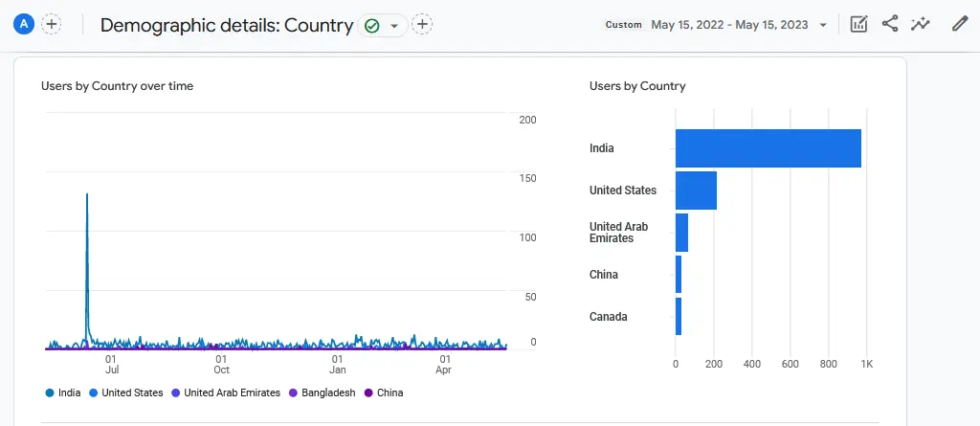Click the 'Users by Country over time' heading
Image resolution: width=980 pixels, height=426 pixels.
(x=117, y=86)
